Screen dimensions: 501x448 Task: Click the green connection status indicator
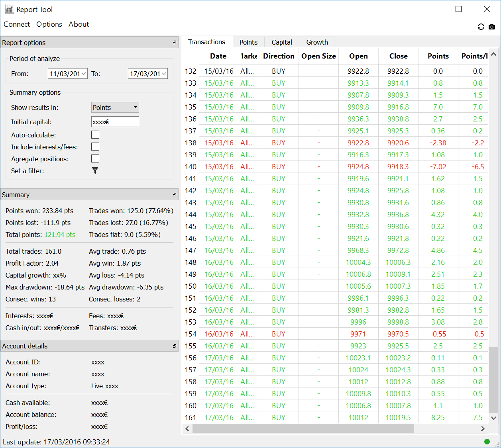pyautogui.click(x=487, y=441)
